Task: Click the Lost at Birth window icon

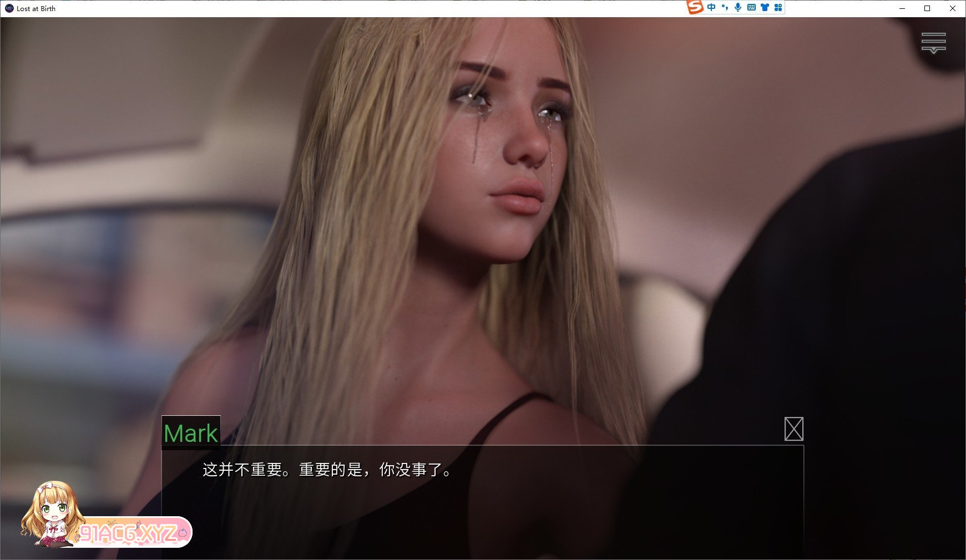Action: 9,8
